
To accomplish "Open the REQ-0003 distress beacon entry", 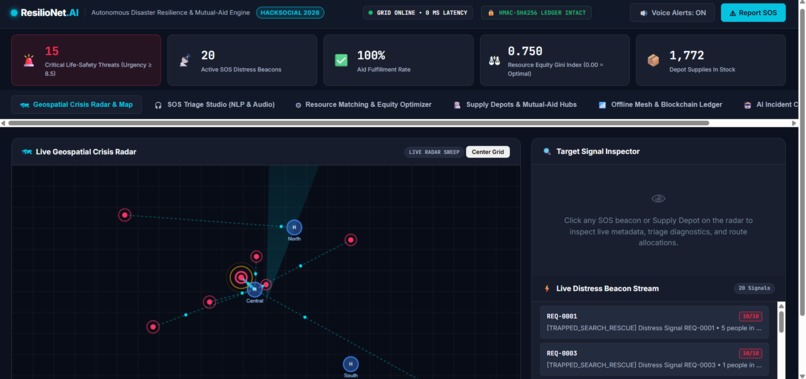I will (654, 359).
